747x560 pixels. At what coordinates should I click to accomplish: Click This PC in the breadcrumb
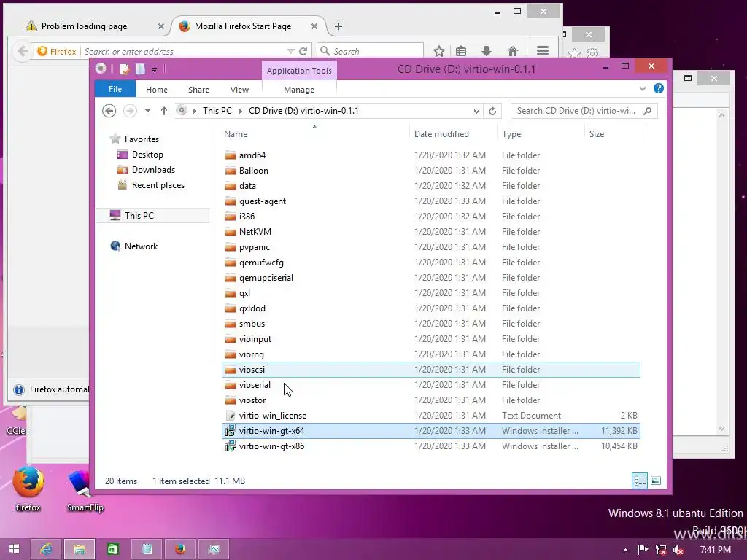coord(217,111)
